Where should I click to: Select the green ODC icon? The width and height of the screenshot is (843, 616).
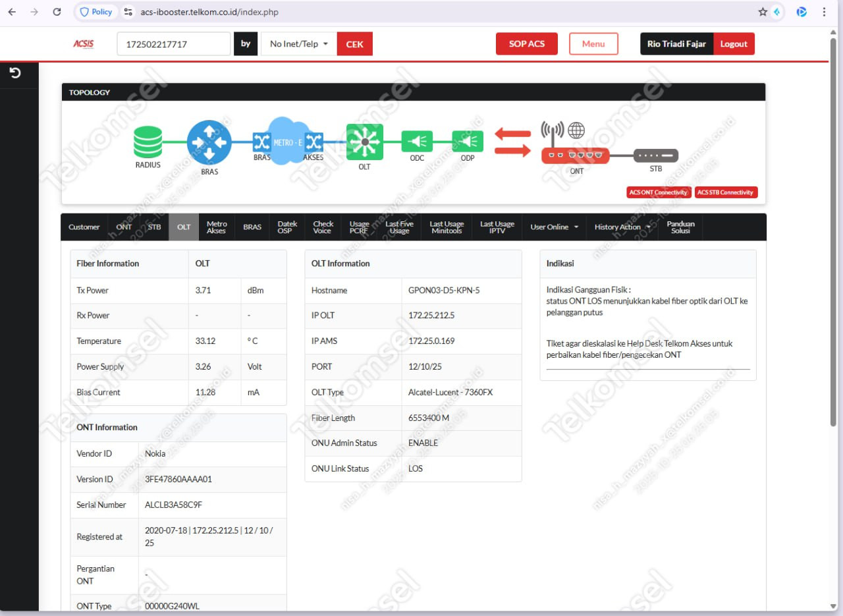pos(417,141)
